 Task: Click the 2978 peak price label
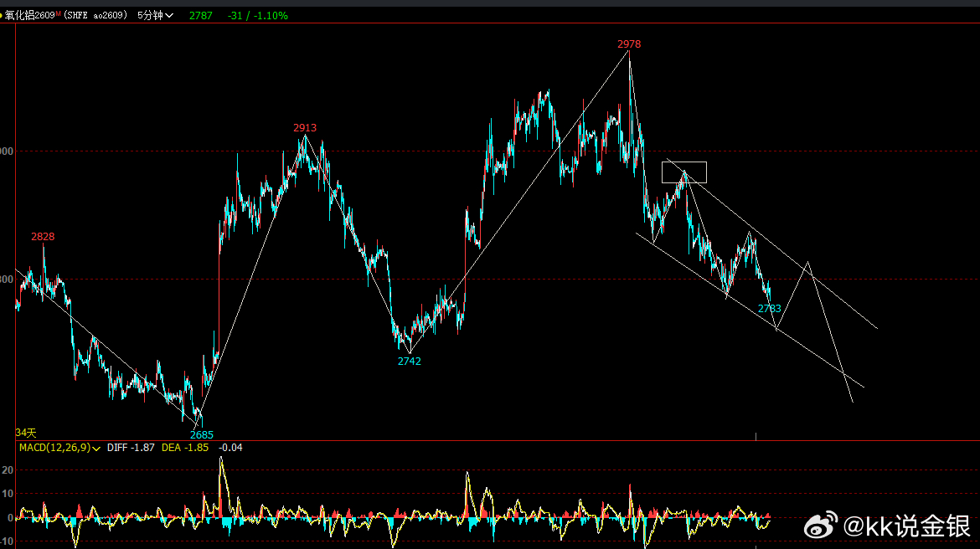click(x=629, y=44)
